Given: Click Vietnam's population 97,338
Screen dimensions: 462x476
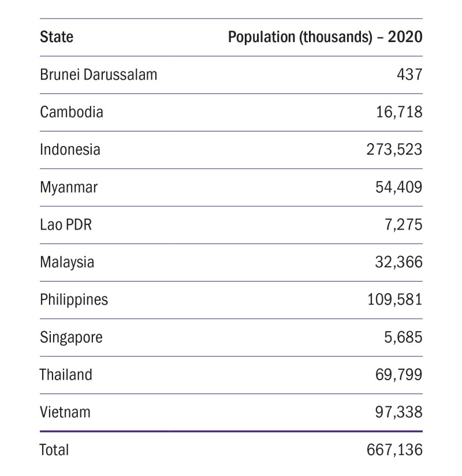Looking at the screenshot, I should (398, 413).
